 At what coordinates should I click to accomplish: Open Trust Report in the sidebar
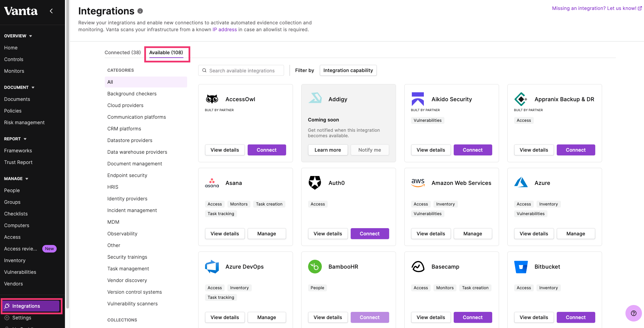pyautogui.click(x=18, y=162)
